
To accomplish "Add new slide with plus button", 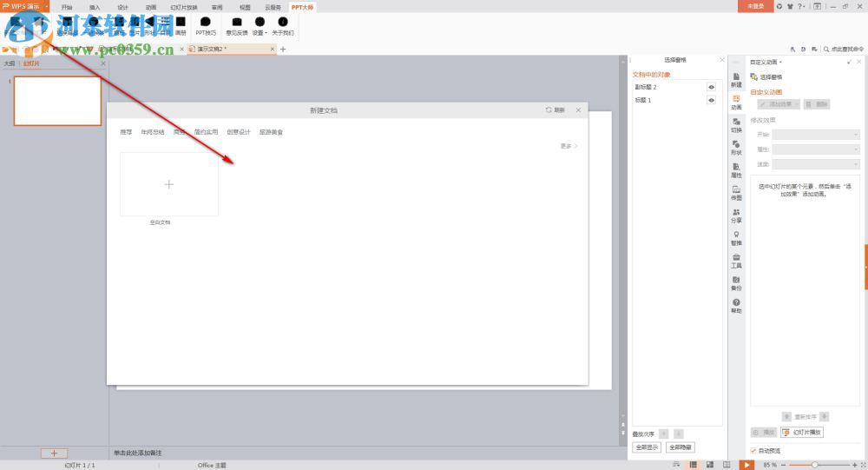I will coord(54,453).
